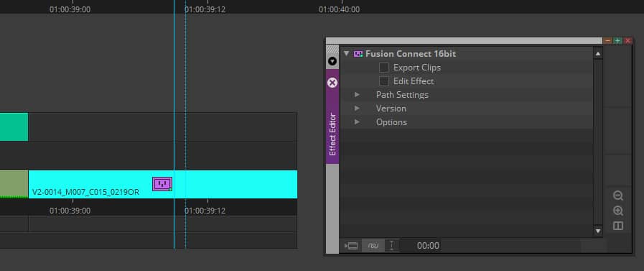Toggle the split view icon below zoom icons
The image size is (644, 271).
click(x=617, y=226)
